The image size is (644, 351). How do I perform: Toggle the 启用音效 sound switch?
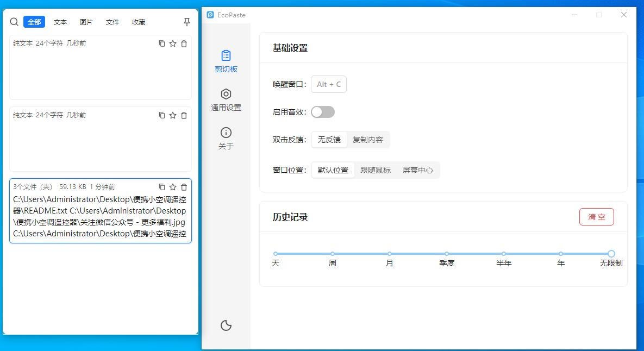[323, 112]
